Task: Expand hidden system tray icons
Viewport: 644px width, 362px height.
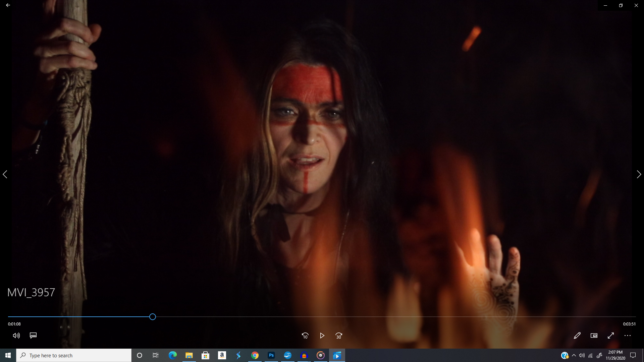Action: (574, 355)
